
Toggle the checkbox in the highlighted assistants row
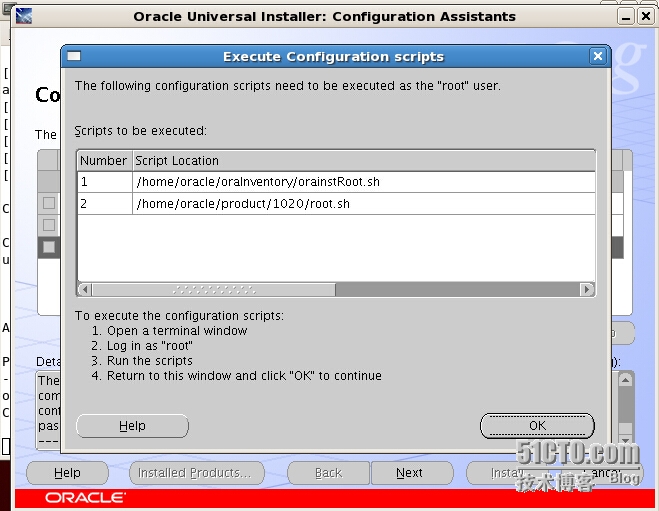(x=49, y=247)
